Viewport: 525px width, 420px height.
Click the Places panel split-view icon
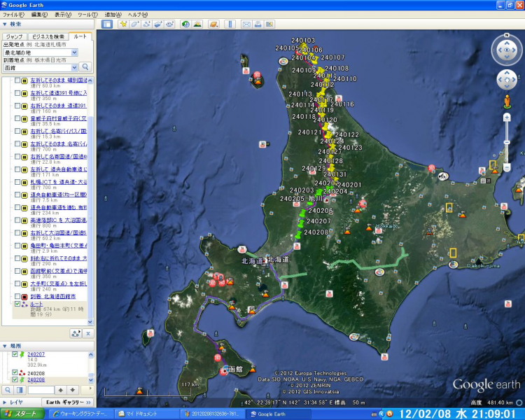(x=20, y=390)
